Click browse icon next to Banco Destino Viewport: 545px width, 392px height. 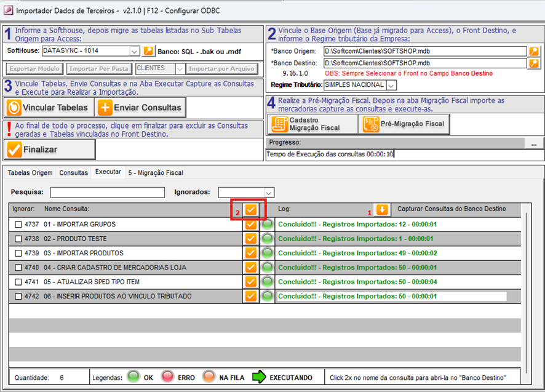tap(534, 63)
